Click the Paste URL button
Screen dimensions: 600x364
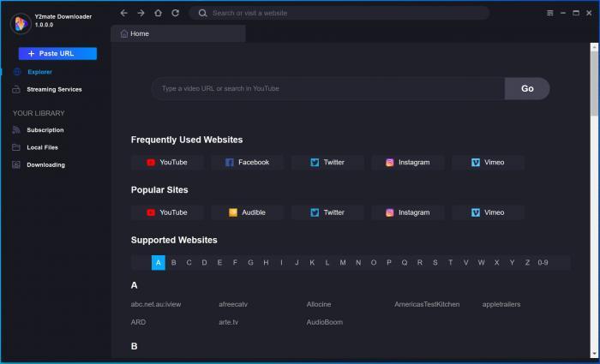tap(57, 53)
